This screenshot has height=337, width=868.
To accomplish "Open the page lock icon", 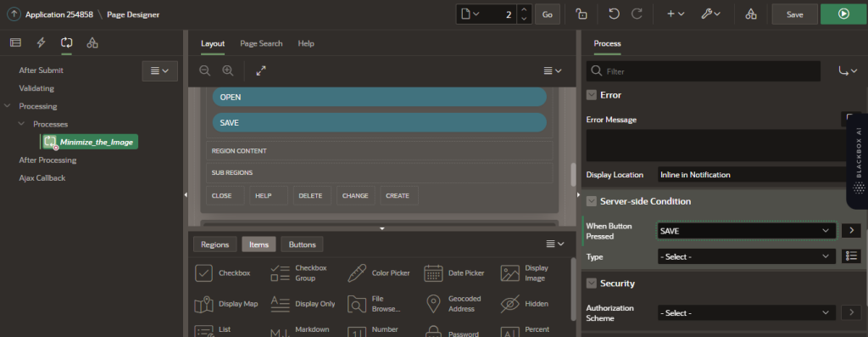I will [x=581, y=14].
